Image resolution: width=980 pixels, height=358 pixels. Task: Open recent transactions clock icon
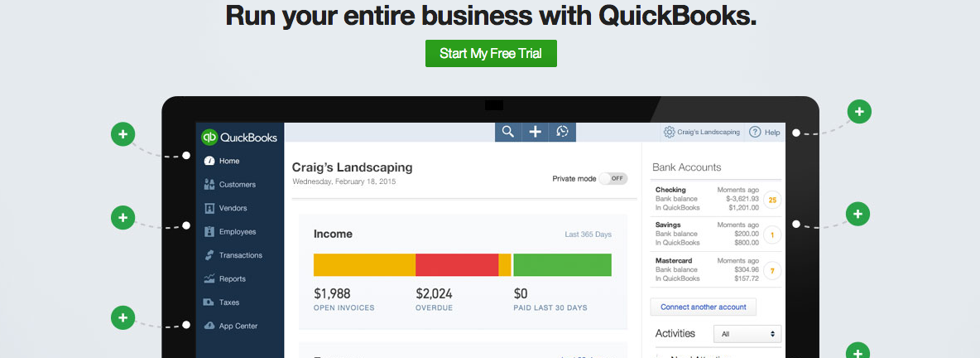[562, 132]
